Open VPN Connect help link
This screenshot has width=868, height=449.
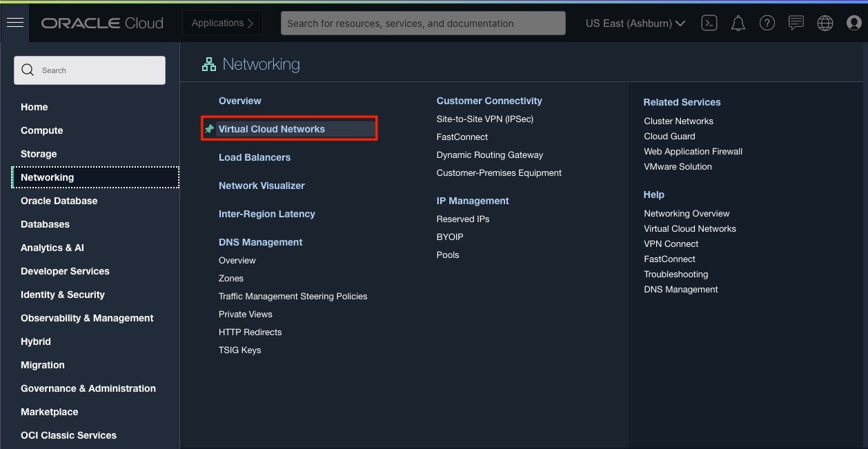[x=671, y=243]
